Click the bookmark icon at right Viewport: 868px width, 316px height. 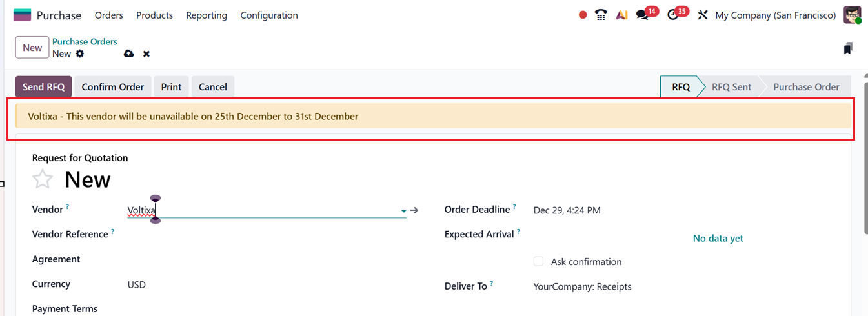(848, 48)
